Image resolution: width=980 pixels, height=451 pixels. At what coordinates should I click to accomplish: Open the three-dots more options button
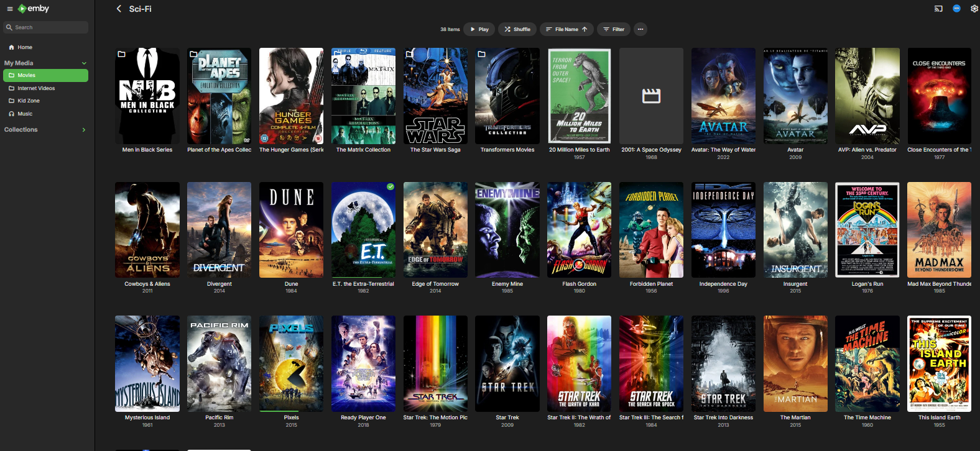(640, 29)
